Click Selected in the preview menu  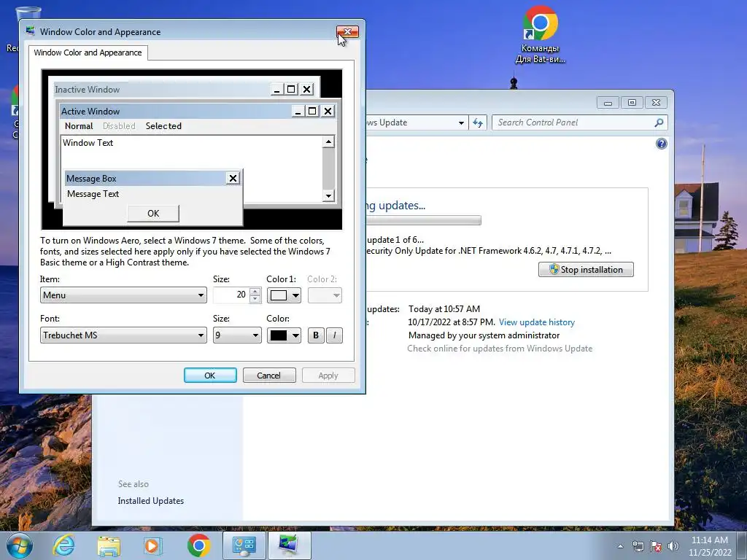pyautogui.click(x=163, y=125)
